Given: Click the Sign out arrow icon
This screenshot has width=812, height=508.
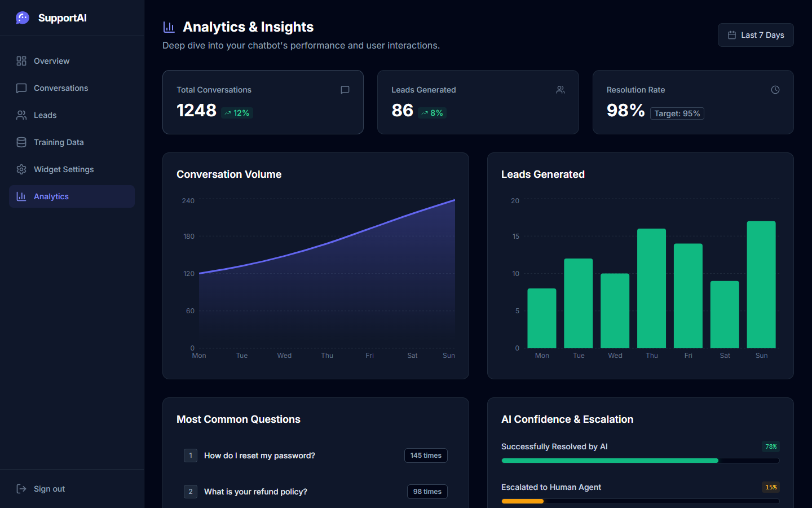Looking at the screenshot, I should [21, 489].
